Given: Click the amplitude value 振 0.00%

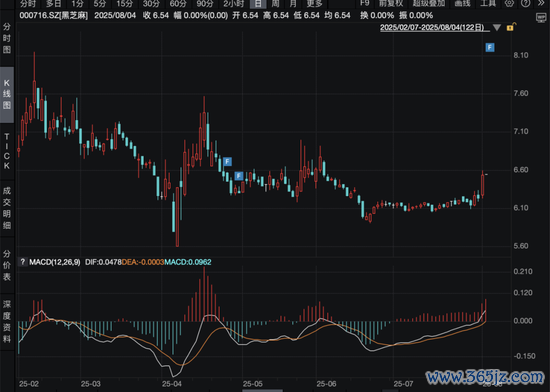Looking at the screenshot, I should click(x=416, y=15).
